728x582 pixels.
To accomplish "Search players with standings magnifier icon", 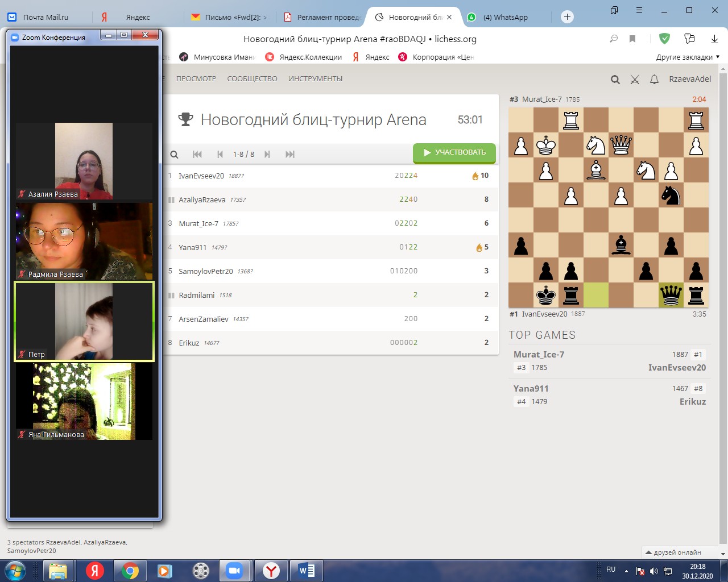I will [175, 154].
